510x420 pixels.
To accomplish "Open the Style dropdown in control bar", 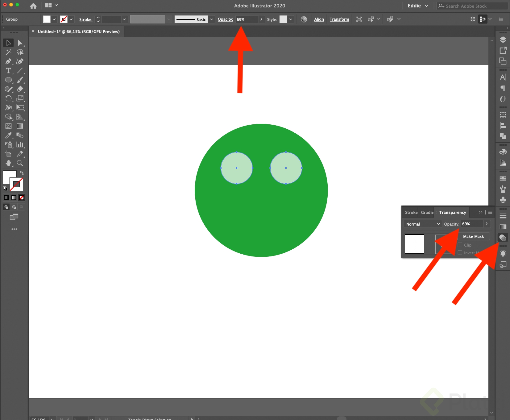I will click(290, 19).
